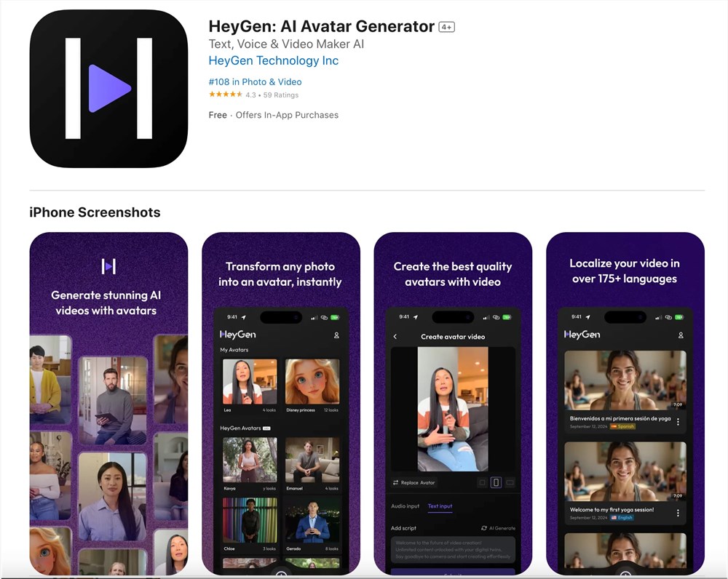This screenshot has height=579, width=728.
Task: Select the Chloe avatar thumbnail
Action: [x=250, y=520]
